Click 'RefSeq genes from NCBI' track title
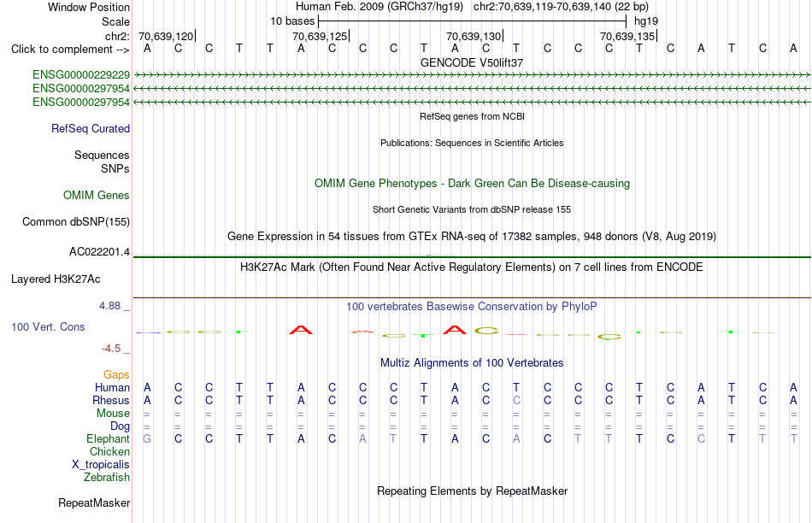 point(473,116)
